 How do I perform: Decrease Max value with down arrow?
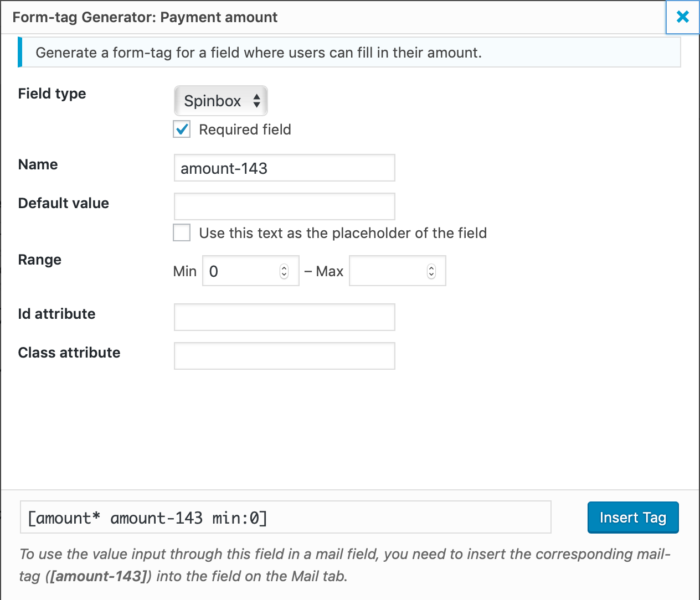[x=431, y=275]
